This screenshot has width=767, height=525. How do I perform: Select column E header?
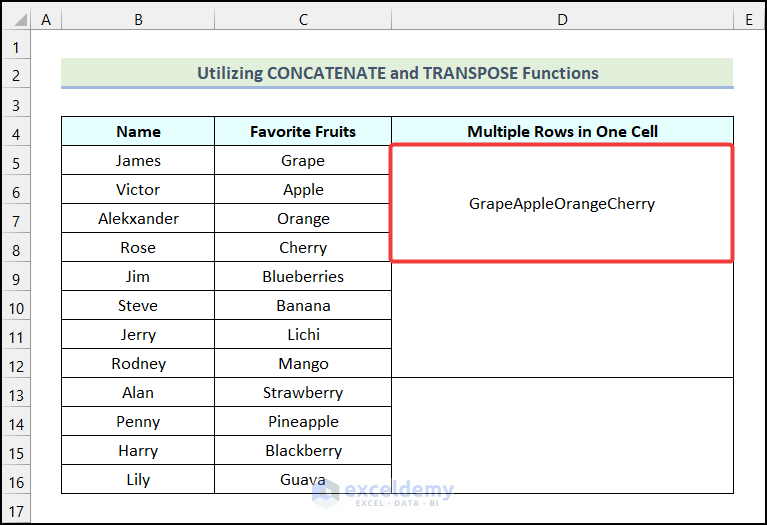point(749,20)
